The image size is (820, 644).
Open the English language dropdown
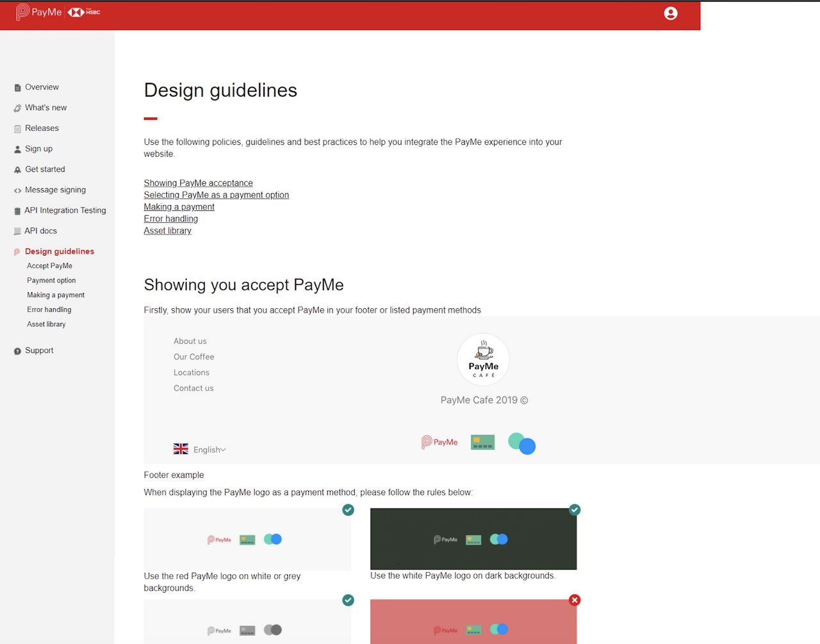[x=209, y=450]
